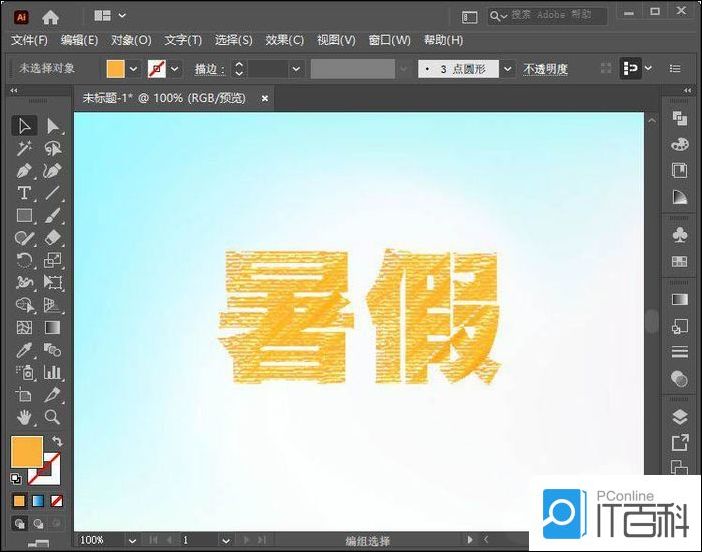This screenshot has height=552, width=702.
Task: Expand the fill color dropdown arrow
Action: (133, 69)
